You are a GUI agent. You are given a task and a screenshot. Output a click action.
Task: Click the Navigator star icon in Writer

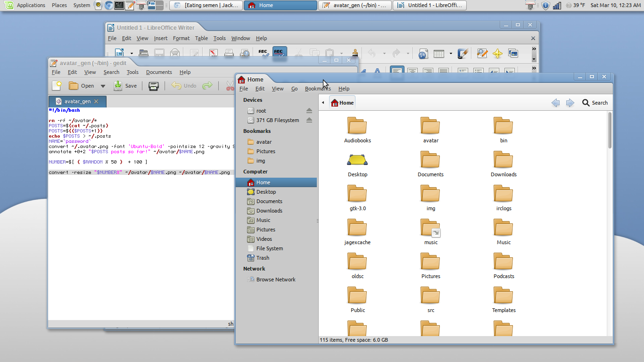tap(497, 54)
